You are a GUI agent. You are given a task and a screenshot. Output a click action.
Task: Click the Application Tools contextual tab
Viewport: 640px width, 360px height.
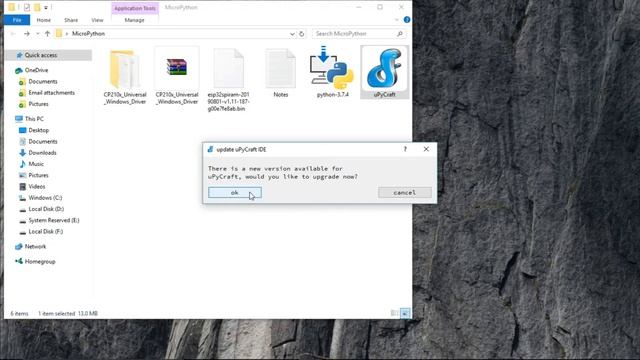(135, 8)
